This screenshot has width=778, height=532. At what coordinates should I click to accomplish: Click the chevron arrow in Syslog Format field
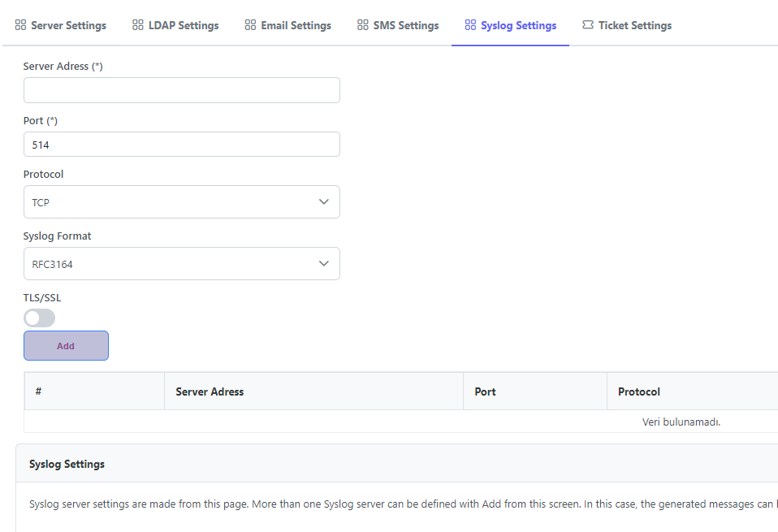click(324, 264)
